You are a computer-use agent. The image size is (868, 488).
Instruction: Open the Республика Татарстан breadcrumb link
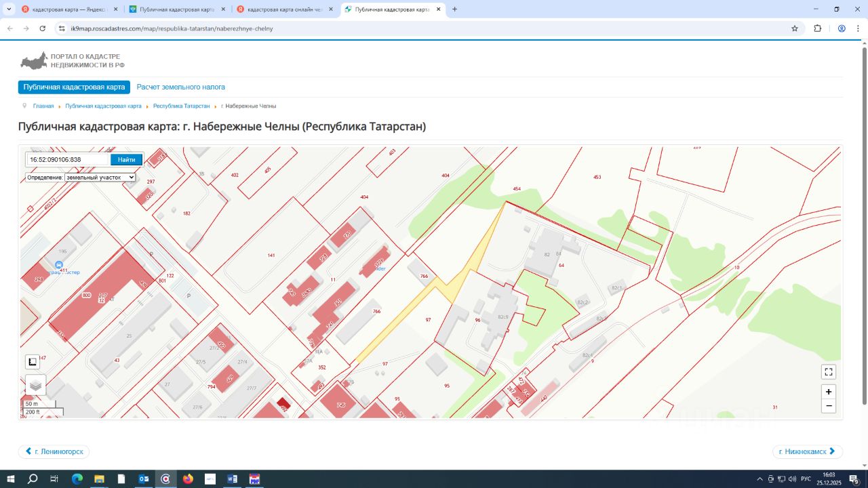click(181, 106)
